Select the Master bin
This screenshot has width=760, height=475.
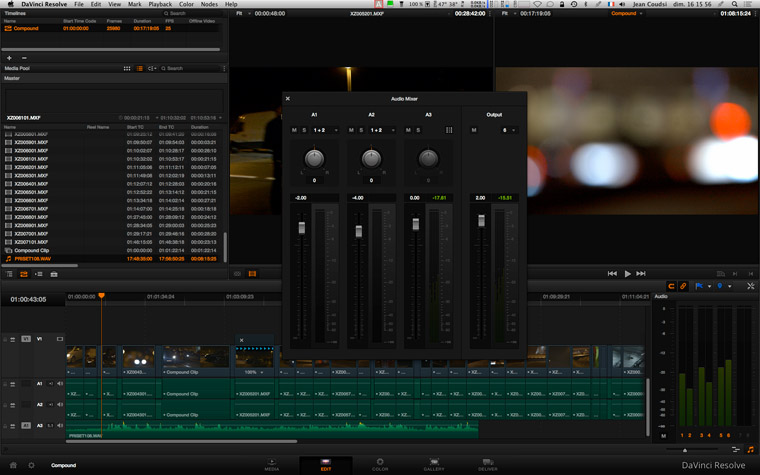coord(12,78)
